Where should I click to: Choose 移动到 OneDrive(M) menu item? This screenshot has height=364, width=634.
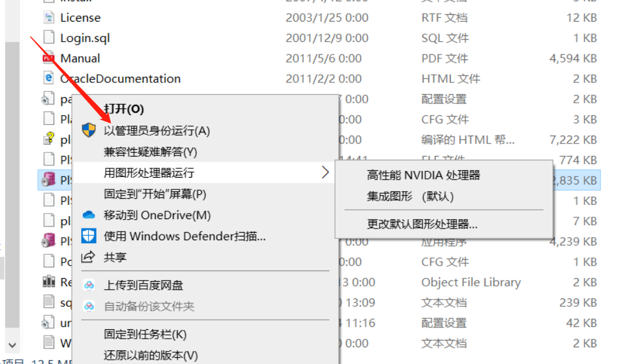[x=157, y=215]
